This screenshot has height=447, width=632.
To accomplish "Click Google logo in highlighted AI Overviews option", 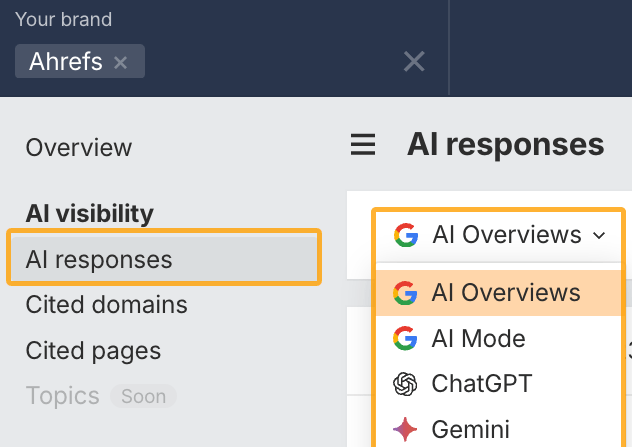I will tap(405, 293).
